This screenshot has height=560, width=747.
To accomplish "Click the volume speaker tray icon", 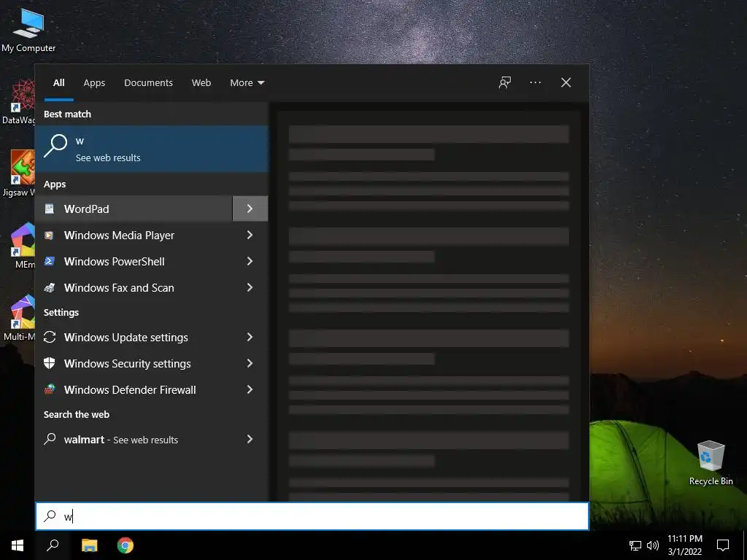I will point(653,545).
